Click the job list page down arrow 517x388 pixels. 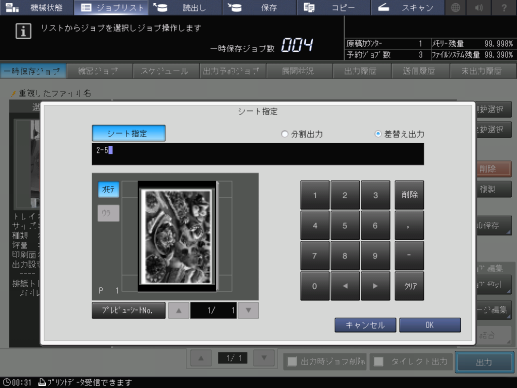[x=264, y=358]
